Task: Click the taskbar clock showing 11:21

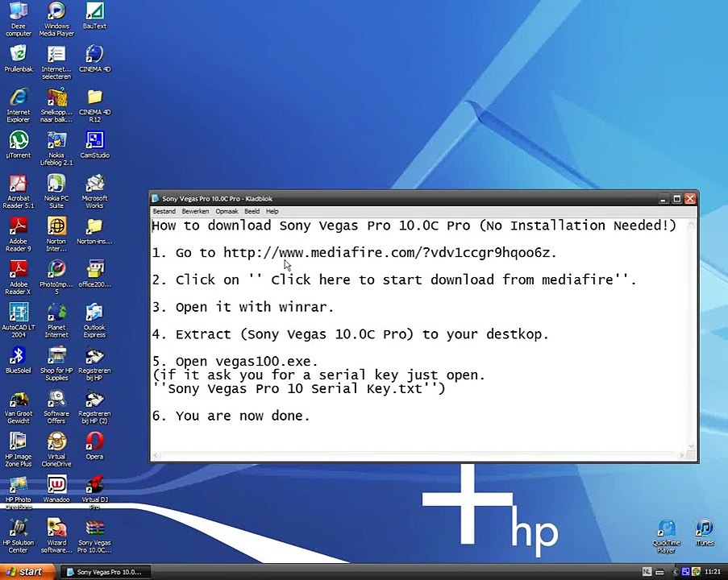Action: pyautogui.click(x=713, y=572)
